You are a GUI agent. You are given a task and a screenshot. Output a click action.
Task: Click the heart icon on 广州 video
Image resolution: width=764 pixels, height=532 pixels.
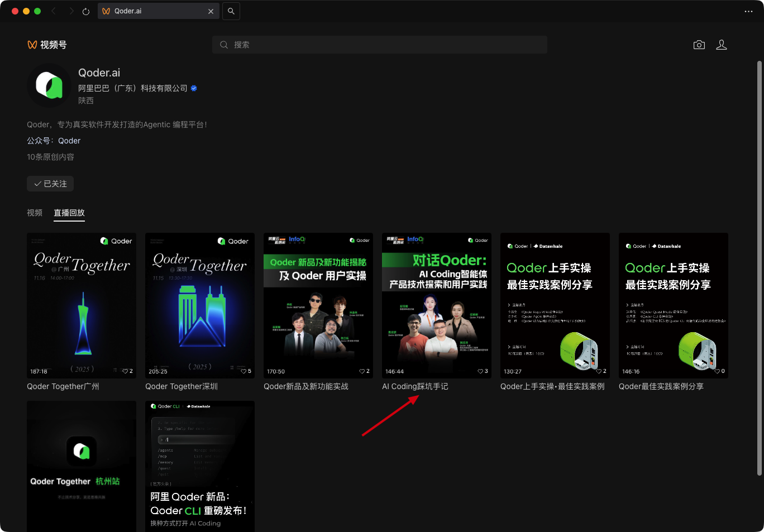tap(125, 371)
